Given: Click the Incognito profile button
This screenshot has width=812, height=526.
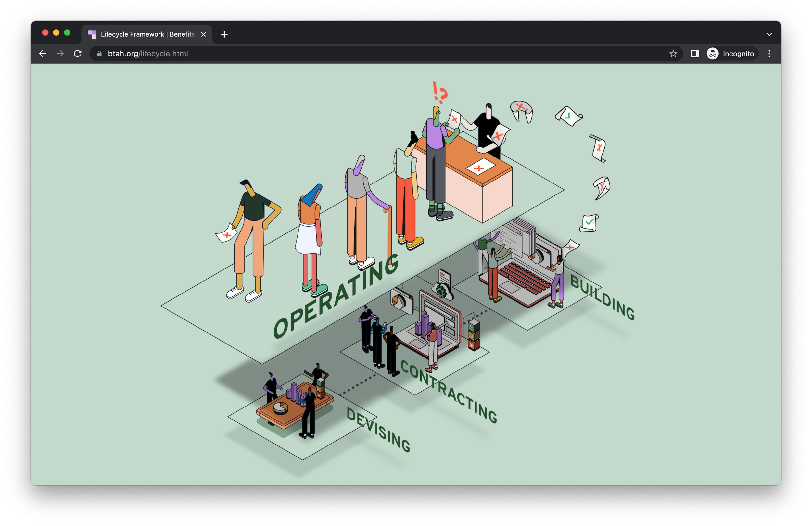Looking at the screenshot, I should pos(732,54).
